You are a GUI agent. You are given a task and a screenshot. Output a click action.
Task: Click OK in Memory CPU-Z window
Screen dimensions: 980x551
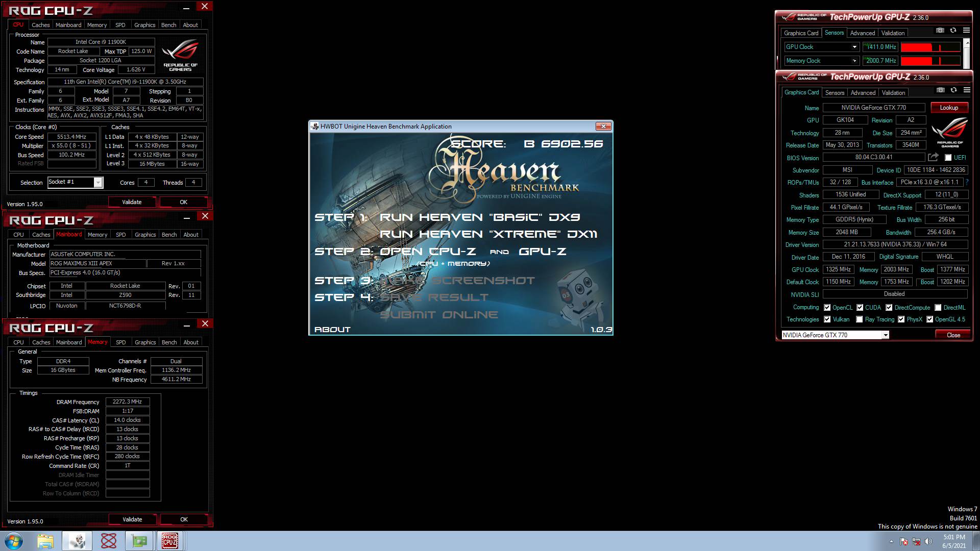[x=184, y=519]
